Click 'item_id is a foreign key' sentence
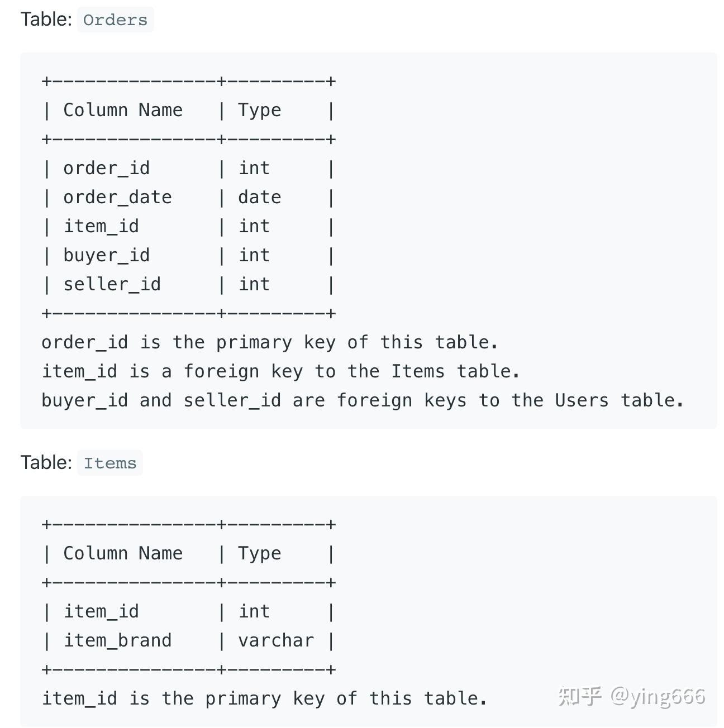Viewport: 724px width, 728px height. (280, 371)
